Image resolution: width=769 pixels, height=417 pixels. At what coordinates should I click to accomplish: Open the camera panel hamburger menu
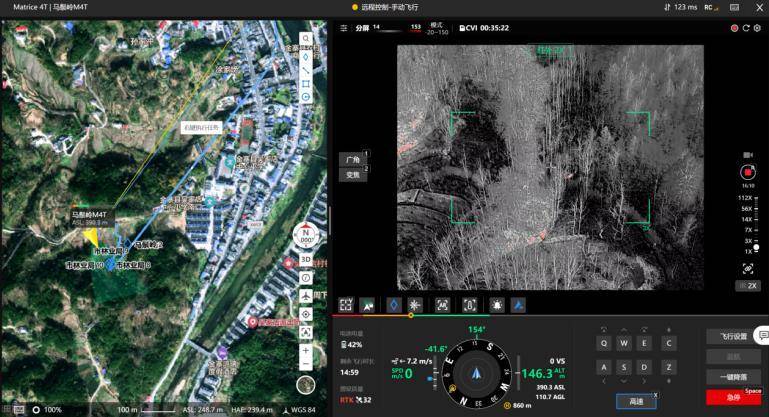tap(344, 28)
